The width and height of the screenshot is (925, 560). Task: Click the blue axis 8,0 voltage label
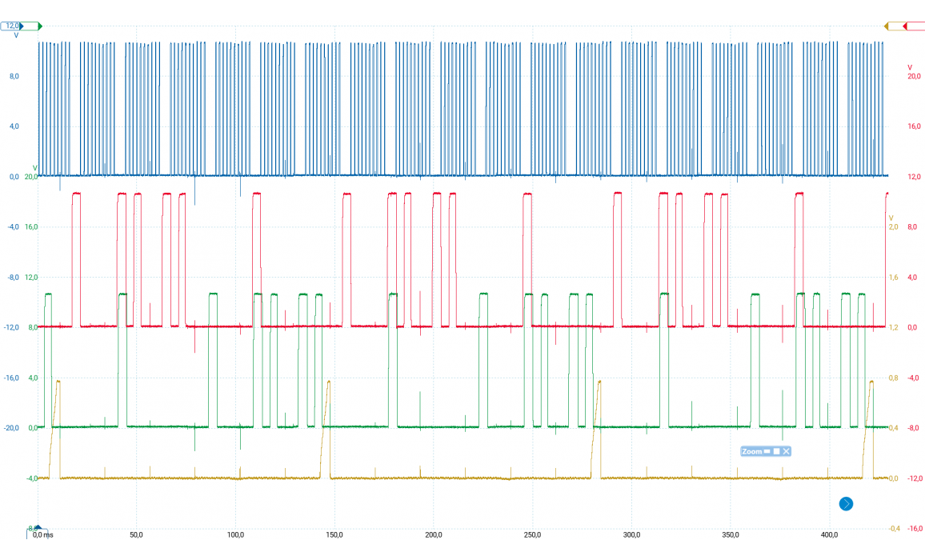tap(14, 76)
